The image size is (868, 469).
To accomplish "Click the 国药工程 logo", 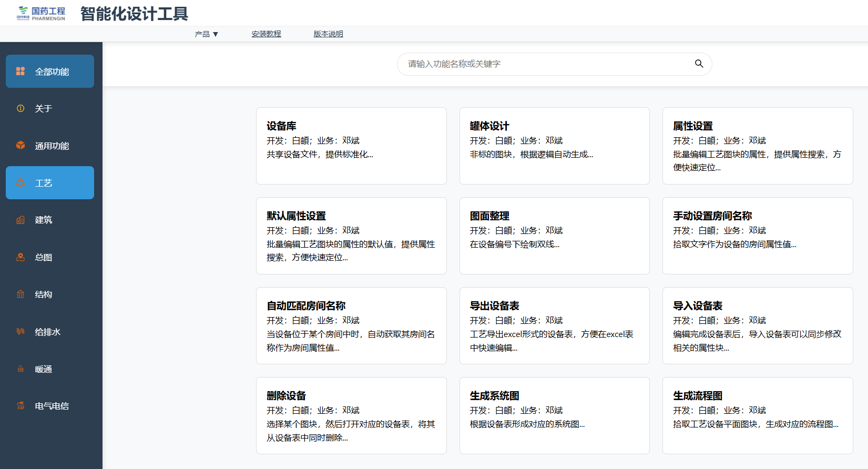I will pyautogui.click(x=42, y=14).
